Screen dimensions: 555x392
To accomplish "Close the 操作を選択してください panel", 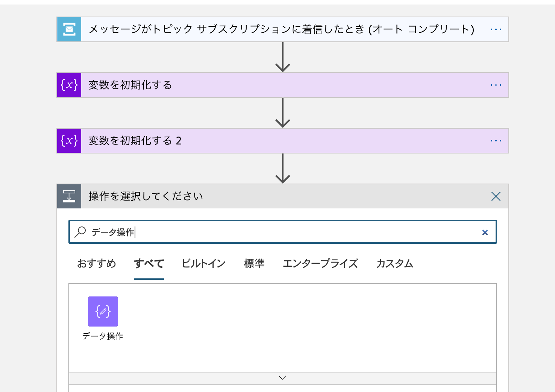I will coord(496,196).
